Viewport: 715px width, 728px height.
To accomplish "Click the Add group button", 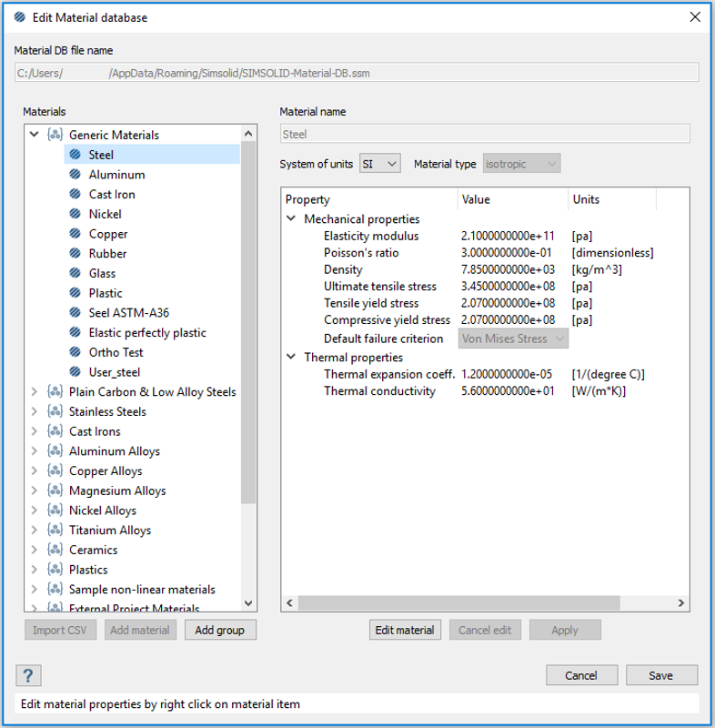I will (219, 630).
